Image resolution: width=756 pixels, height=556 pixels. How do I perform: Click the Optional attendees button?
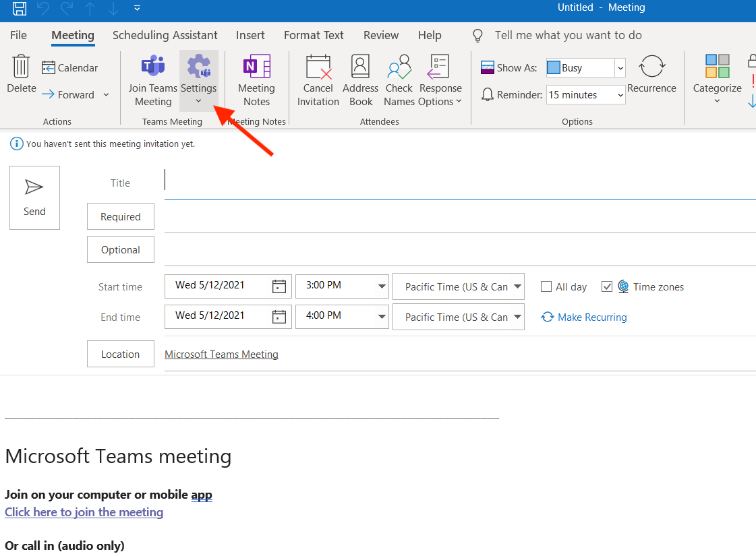pos(121,249)
